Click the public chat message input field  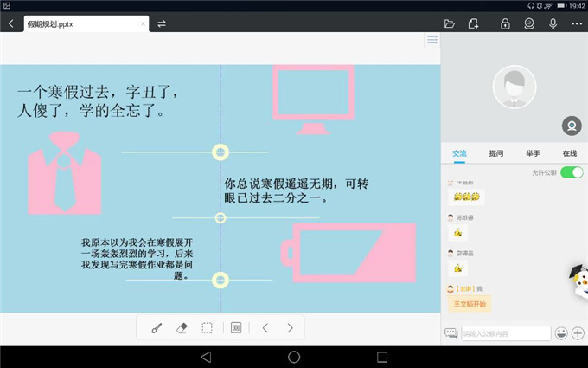505,333
